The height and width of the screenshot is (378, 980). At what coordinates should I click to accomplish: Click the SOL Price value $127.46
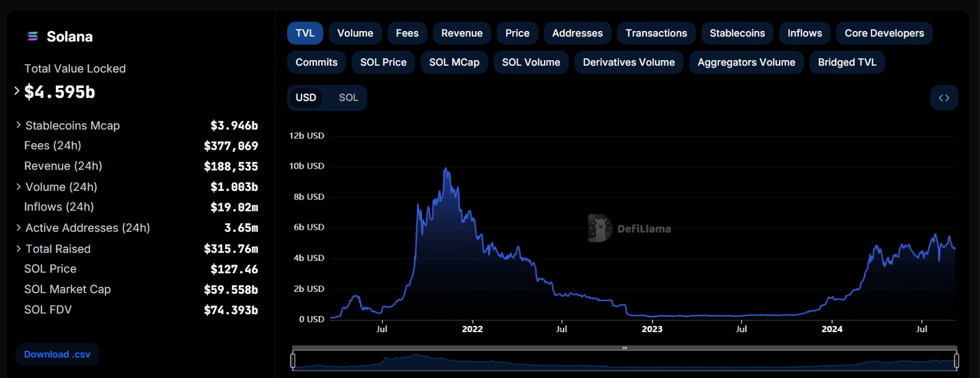pyautogui.click(x=234, y=270)
